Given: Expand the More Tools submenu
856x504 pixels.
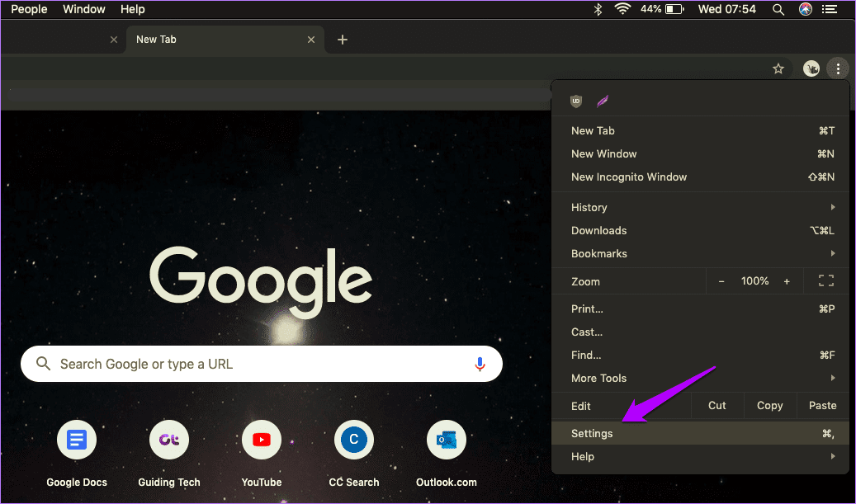Looking at the screenshot, I should click(701, 378).
